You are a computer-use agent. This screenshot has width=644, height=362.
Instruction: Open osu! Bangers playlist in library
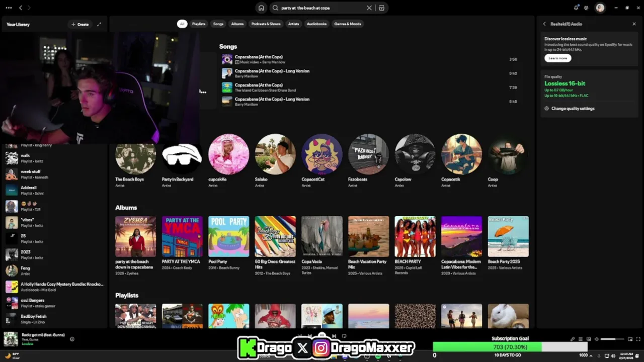[x=54, y=303]
